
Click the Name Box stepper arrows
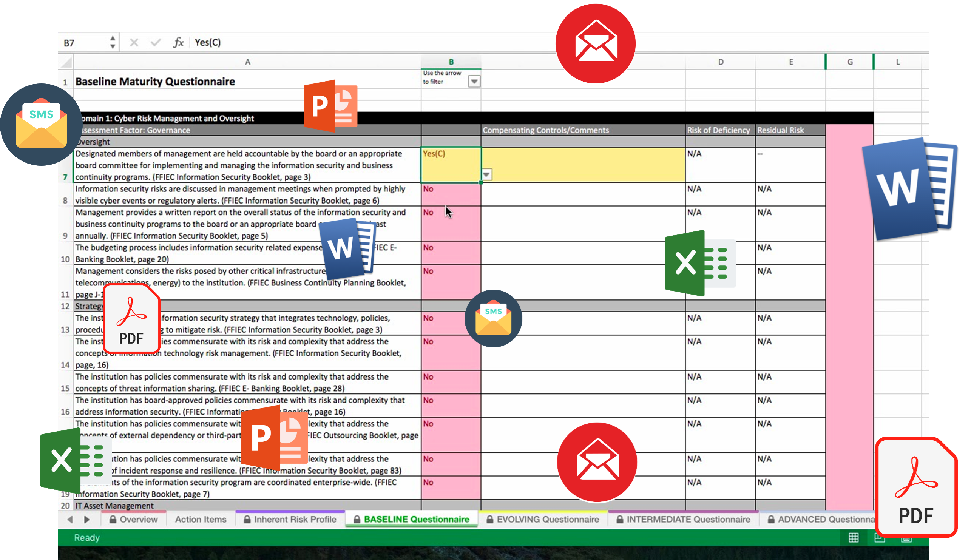click(x=112, y=42)
